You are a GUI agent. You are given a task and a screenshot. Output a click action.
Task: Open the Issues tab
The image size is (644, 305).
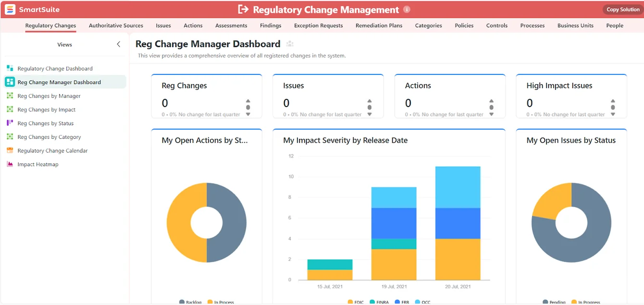[x=163, y=25]
